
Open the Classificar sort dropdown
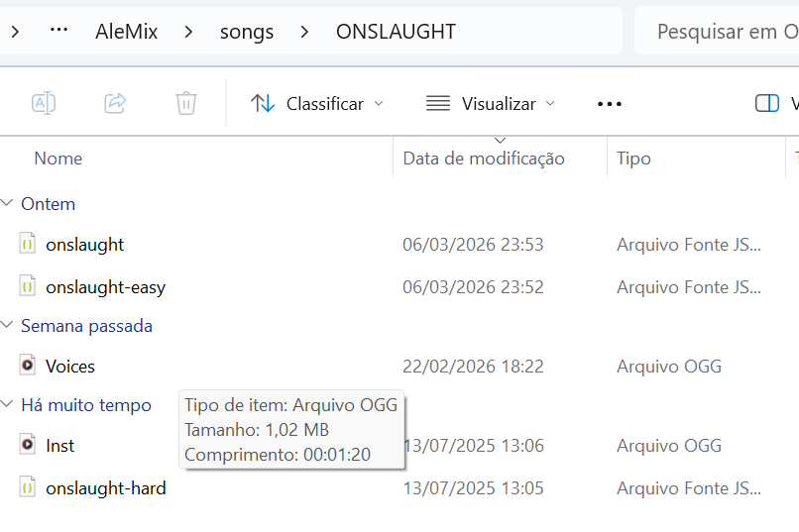click(317, 104)
